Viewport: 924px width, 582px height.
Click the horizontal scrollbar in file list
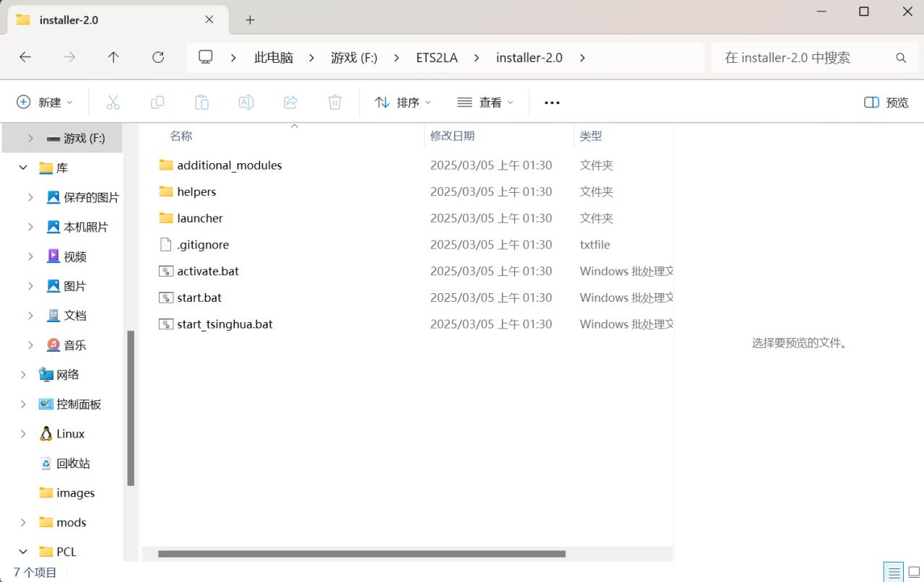(x=361, y=554)
